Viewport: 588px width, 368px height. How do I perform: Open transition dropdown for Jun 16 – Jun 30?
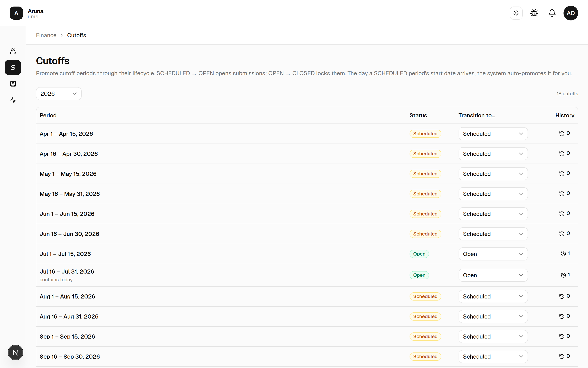coord(493,234)
